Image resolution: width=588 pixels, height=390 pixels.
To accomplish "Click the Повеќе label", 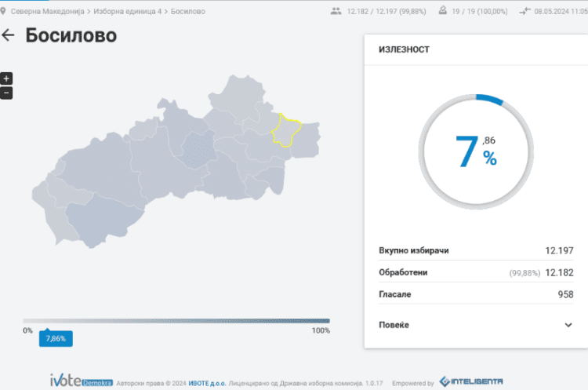I will 394,325.
